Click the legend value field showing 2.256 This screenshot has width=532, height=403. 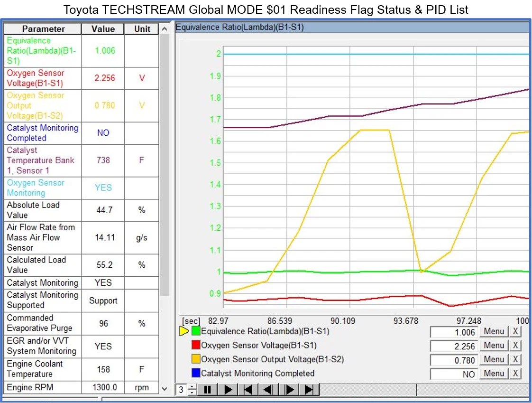click(454, 346)
